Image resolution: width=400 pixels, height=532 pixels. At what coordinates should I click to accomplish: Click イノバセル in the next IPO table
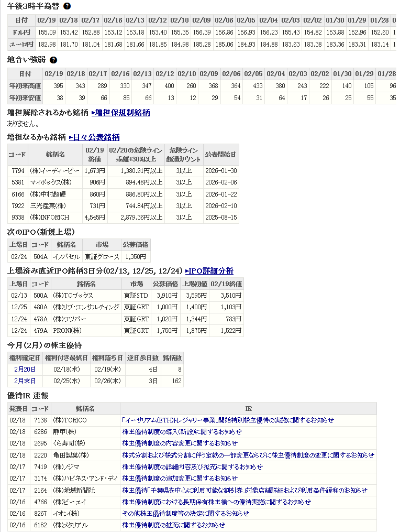coord(66,257)
